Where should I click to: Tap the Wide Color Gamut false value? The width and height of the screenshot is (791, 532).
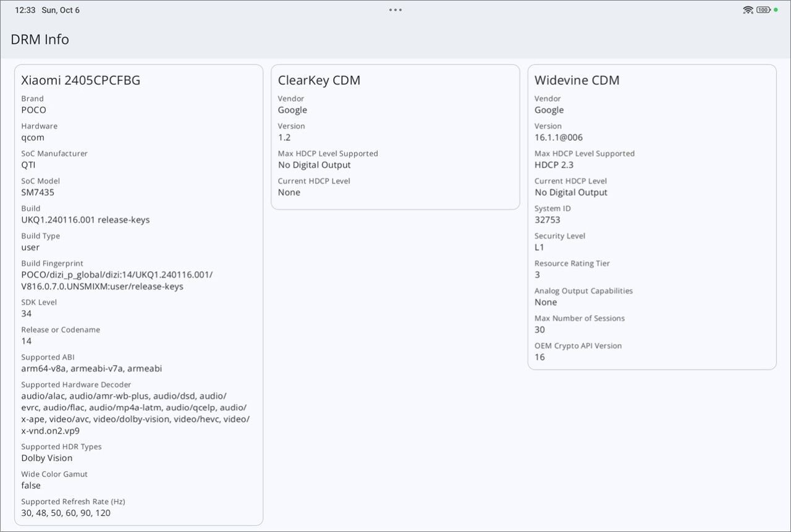click(31, 486)
